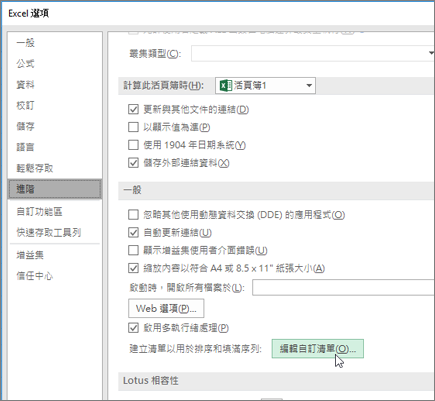
Task: Click the Lotus 相容性 section heading
Action: point(151,381)
